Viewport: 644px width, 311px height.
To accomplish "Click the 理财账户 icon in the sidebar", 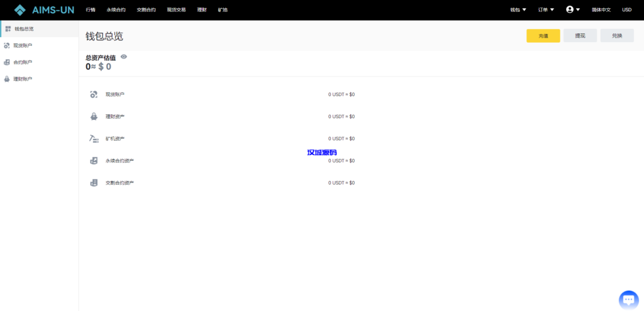I will 7,79.
